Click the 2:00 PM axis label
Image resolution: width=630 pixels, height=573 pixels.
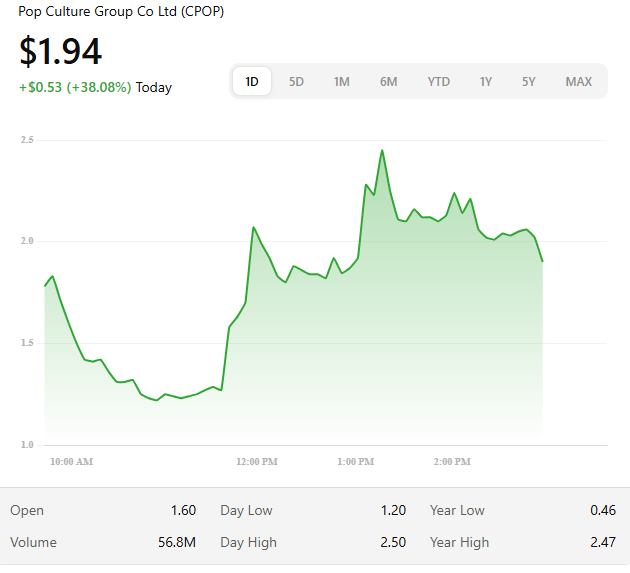[452, 462]
